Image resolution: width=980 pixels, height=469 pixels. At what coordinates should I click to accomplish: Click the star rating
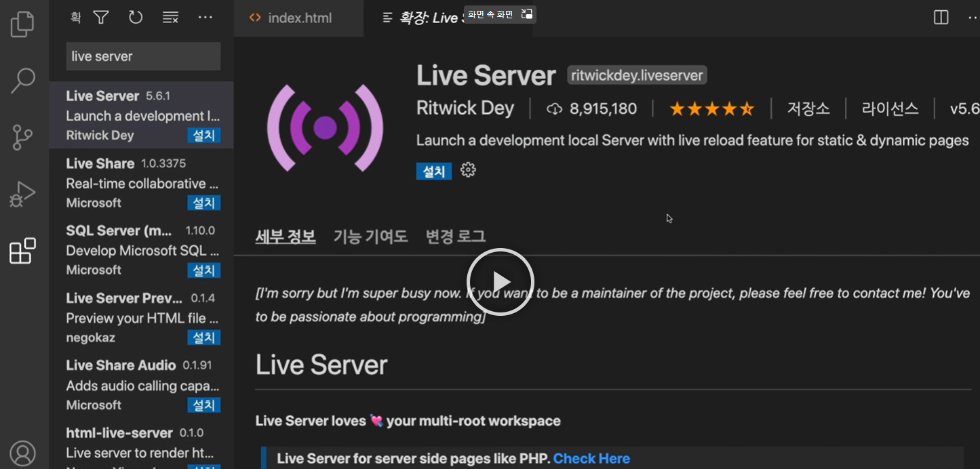(x=711, y=108)
